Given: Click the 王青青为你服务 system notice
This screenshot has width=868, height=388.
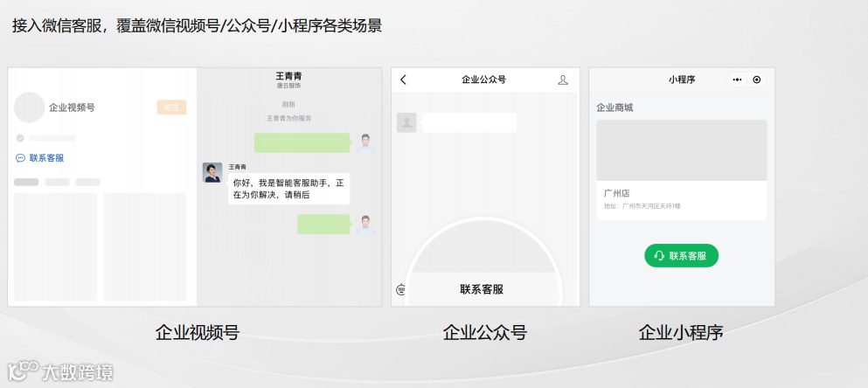Looking at the screenshot, I should (289, 118).
